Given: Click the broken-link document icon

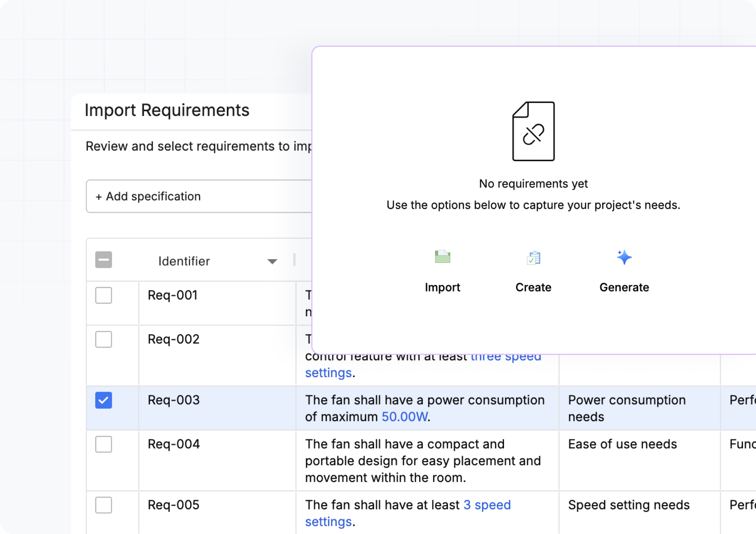Looking at the screenshot, I should [533, 131].
